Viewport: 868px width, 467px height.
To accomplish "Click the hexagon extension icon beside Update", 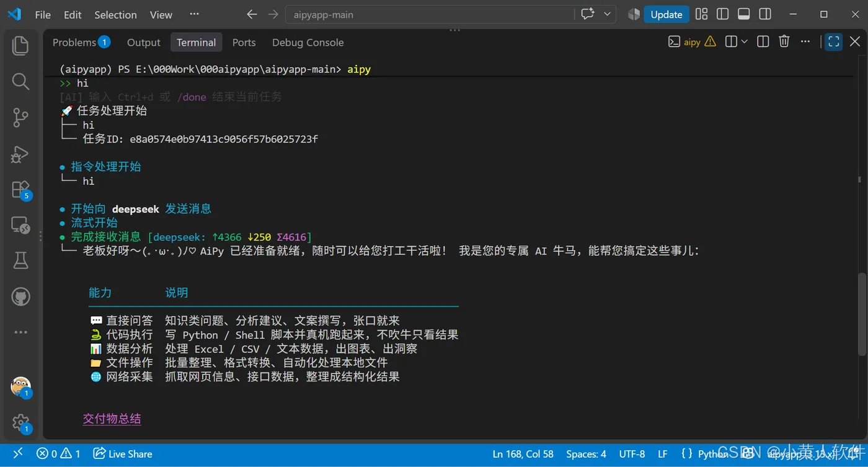I will [x=634, y=14].
